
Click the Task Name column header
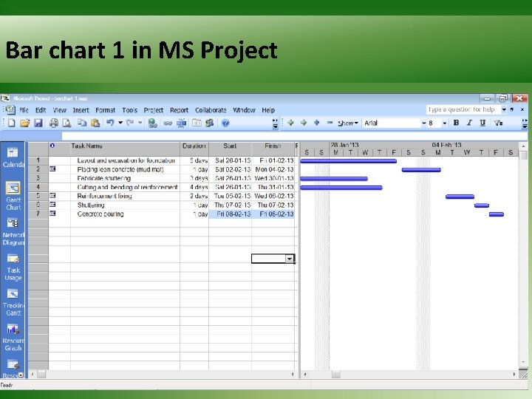[125, 149]
